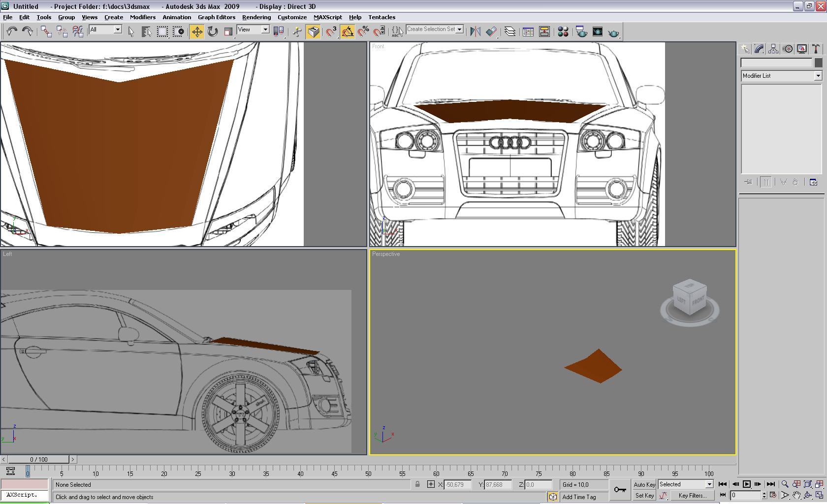This screenshot has height=504, width=827.
Task: Click the time slider showing 0 / 100
Action: [38, 460]
